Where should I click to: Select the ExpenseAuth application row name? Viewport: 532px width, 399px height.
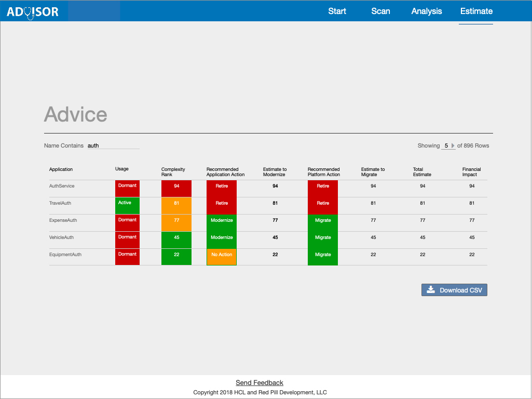tap(63, 220)
